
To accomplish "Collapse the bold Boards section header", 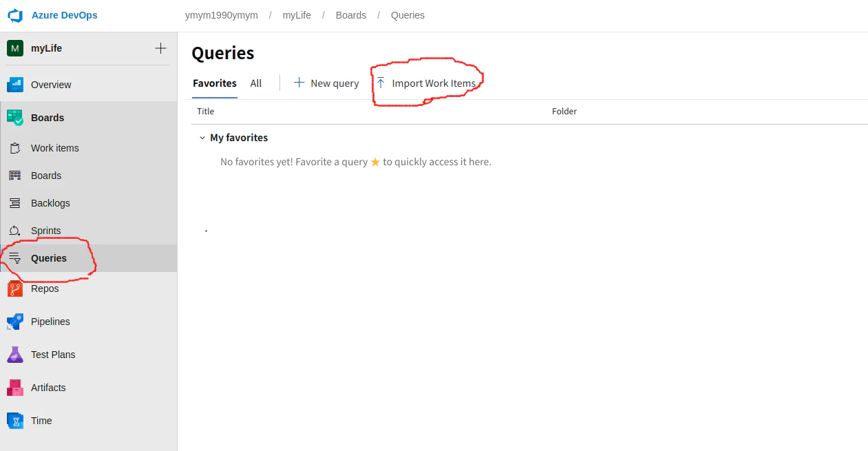I will (47, 118).
